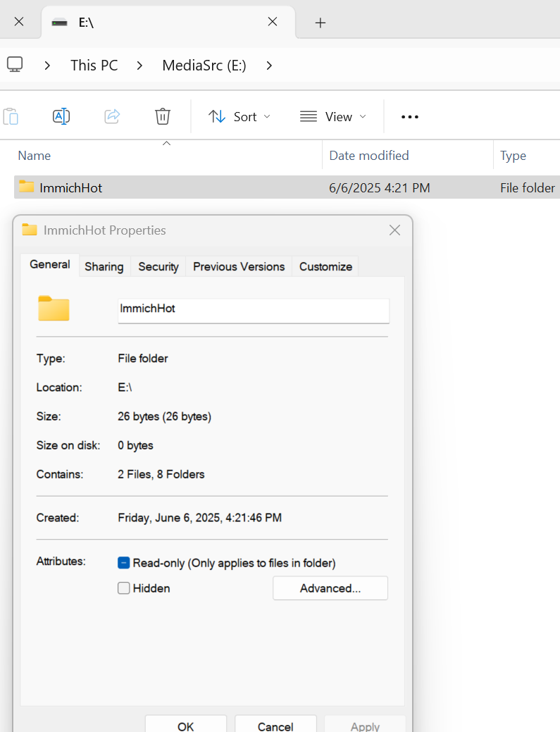Switch to the General tab
This screenshot has height=732, width=560.
(x=50, y=265)
